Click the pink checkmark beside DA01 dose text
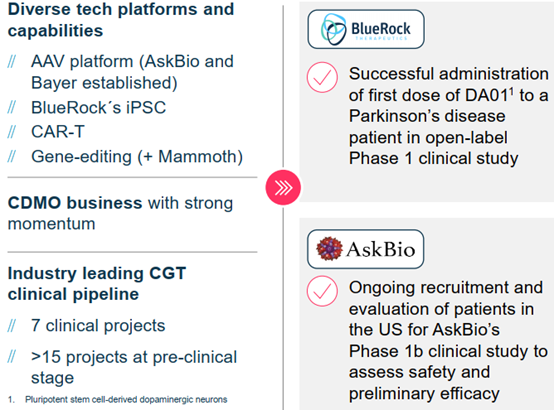This screenshot has height=410, width=554. pyautogui.click(x=322, y=77)
